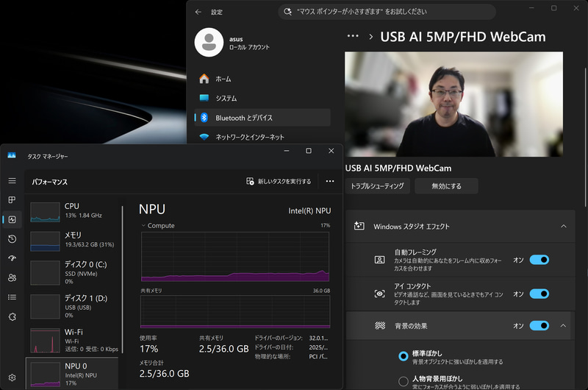The width and height of the screenshot is (588, 390).
Task: Click the background effects icon
Action: (380, 325)
